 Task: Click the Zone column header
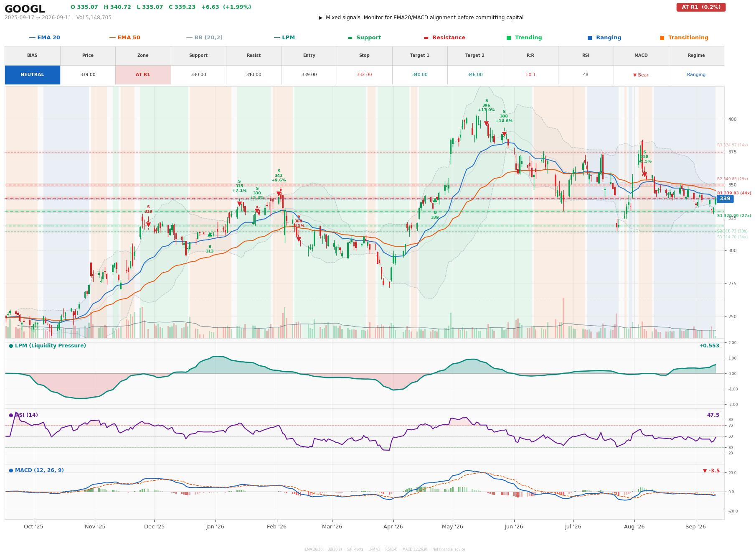pos(143,56)
